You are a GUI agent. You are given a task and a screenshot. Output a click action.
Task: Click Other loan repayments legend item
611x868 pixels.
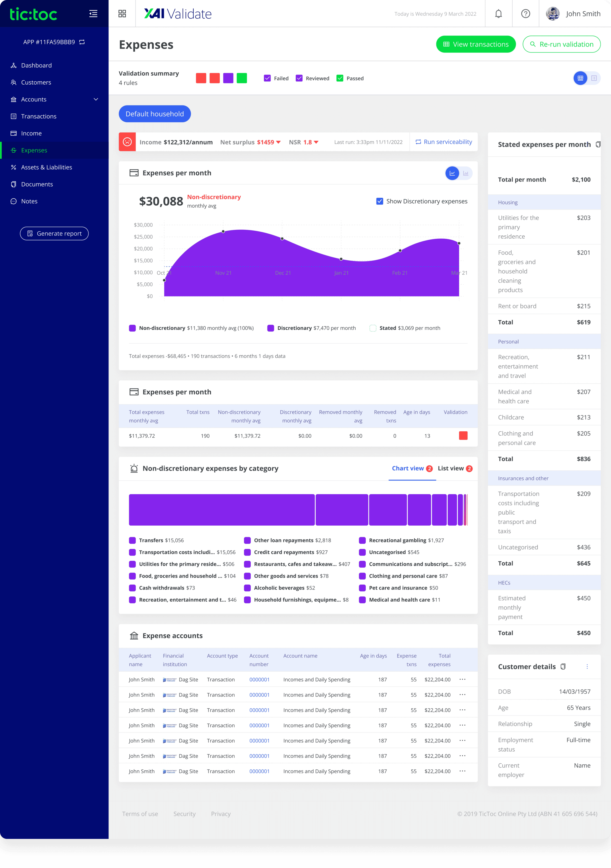pos(287,540)
